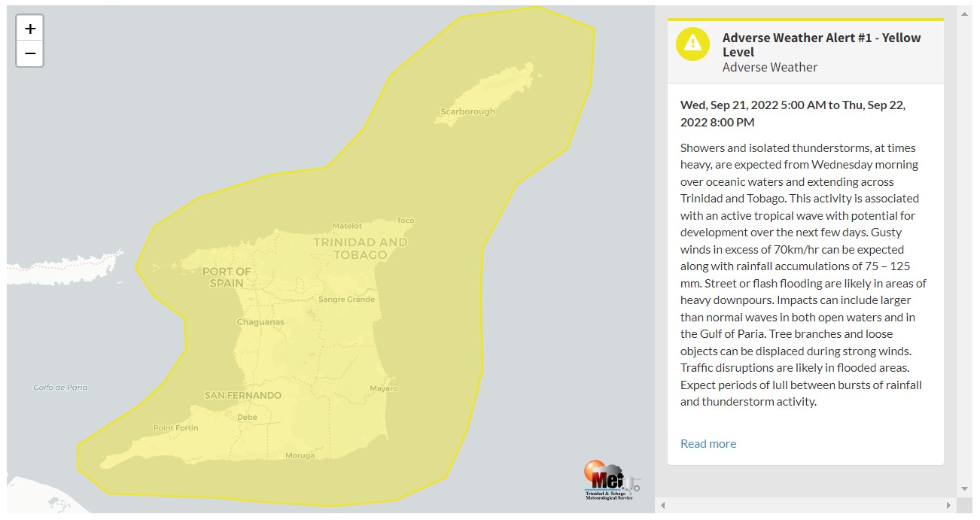Image resolution: width=980 pixels, height=520 pixels.
Task: Click the alert date range text
Action: pyautogui.click(x=793, y=114)
